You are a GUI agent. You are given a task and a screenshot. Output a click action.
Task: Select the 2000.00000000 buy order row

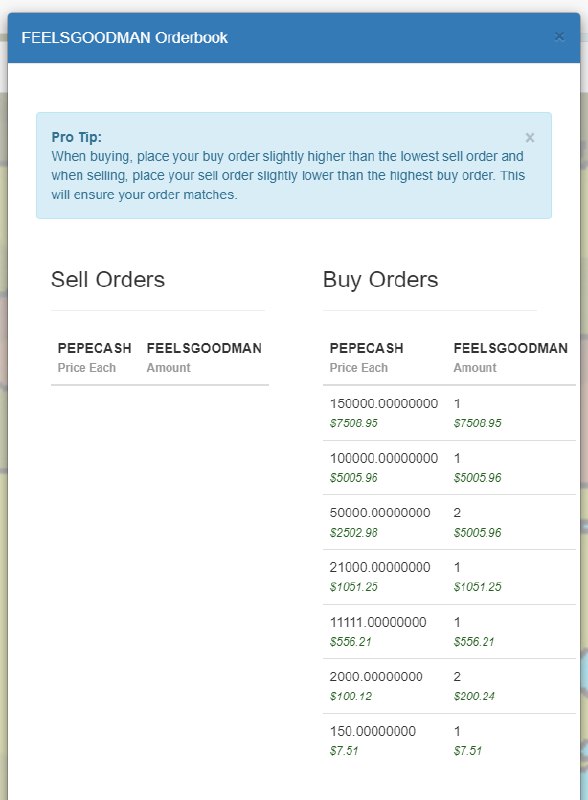coord(449,686)
